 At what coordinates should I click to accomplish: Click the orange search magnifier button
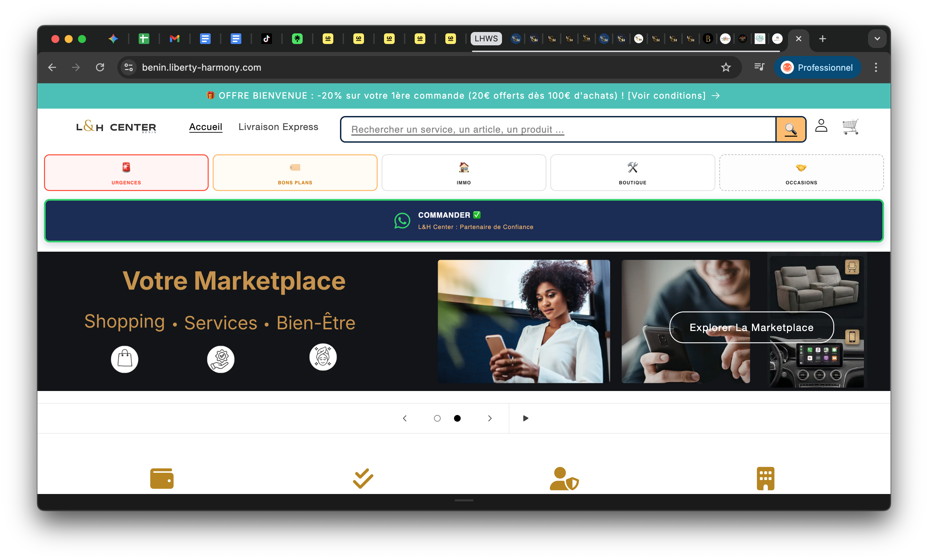791,129
